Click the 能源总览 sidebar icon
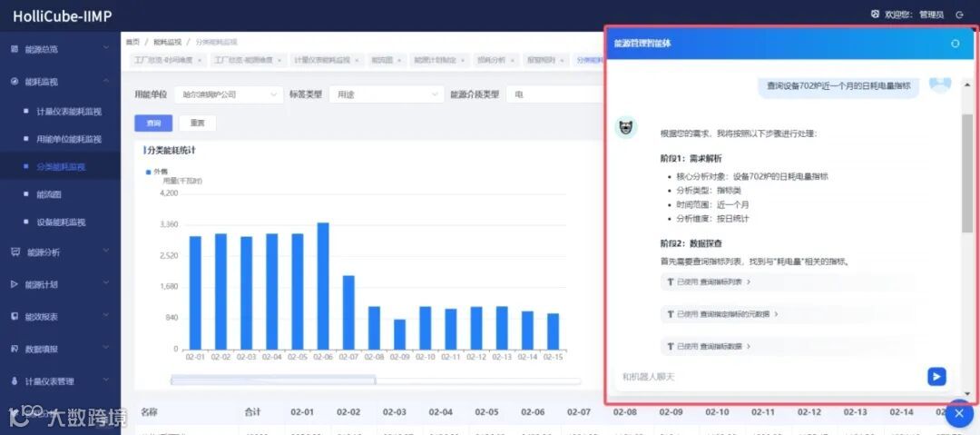 point(15,49)
